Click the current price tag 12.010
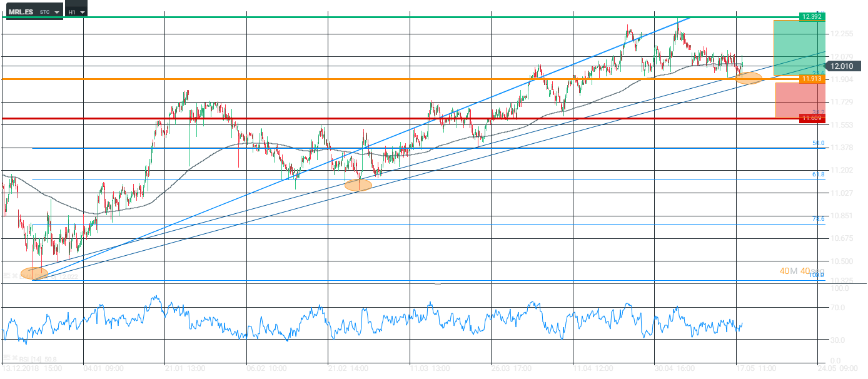868x379 pixels. [842, 66]
